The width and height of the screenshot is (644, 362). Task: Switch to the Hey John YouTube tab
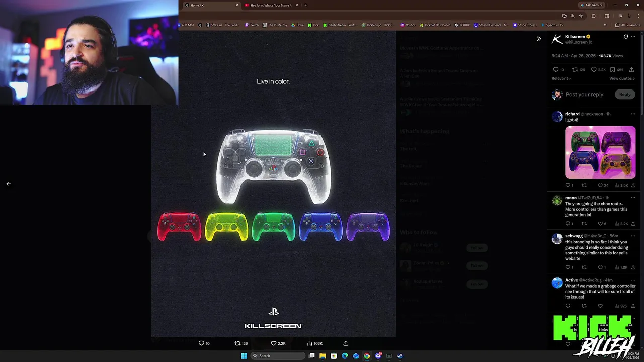tap(271, 5)
